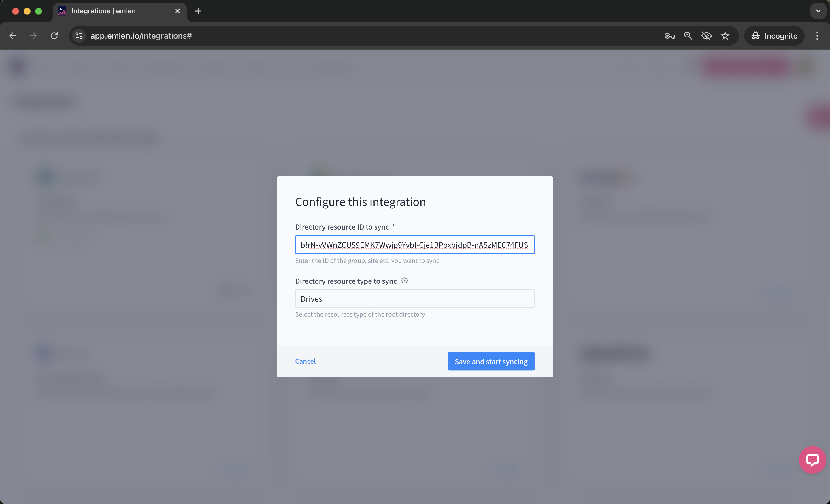Cancel the integration configuration
The image size is (830, 504).
pyautogui.click(x=305, y=361)
